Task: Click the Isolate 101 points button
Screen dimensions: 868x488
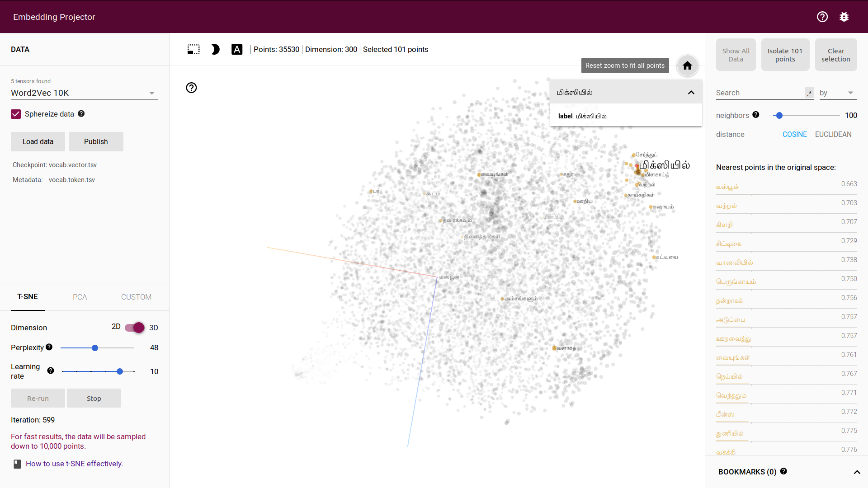Action: 785,55
